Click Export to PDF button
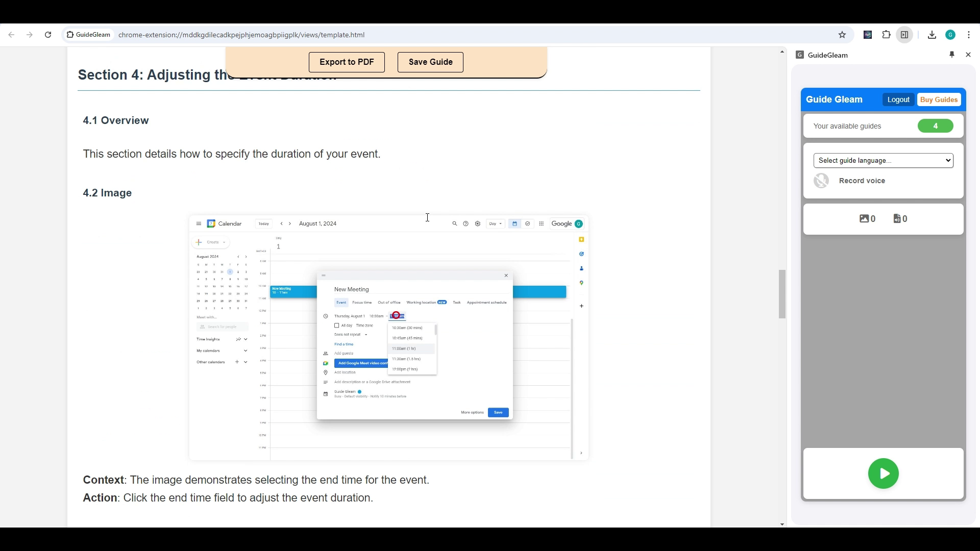Screen dimensions: 980x551 [x=347, y=62]
